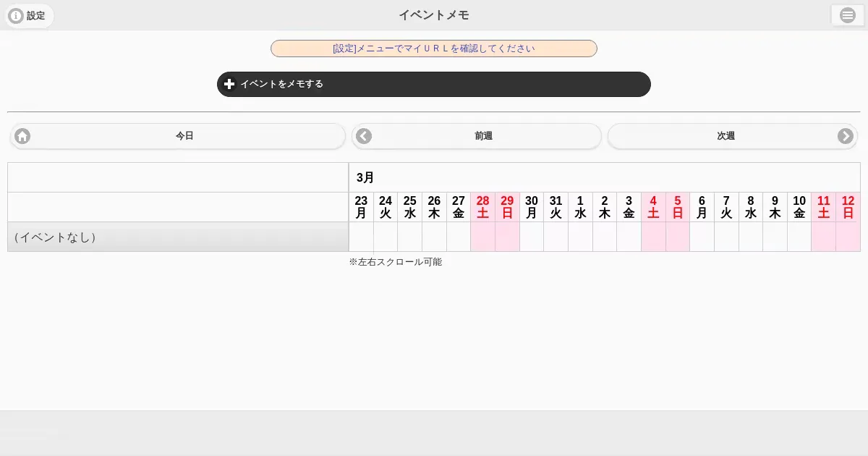Click the left arrow icon on 前週

[x=364, y=136]
